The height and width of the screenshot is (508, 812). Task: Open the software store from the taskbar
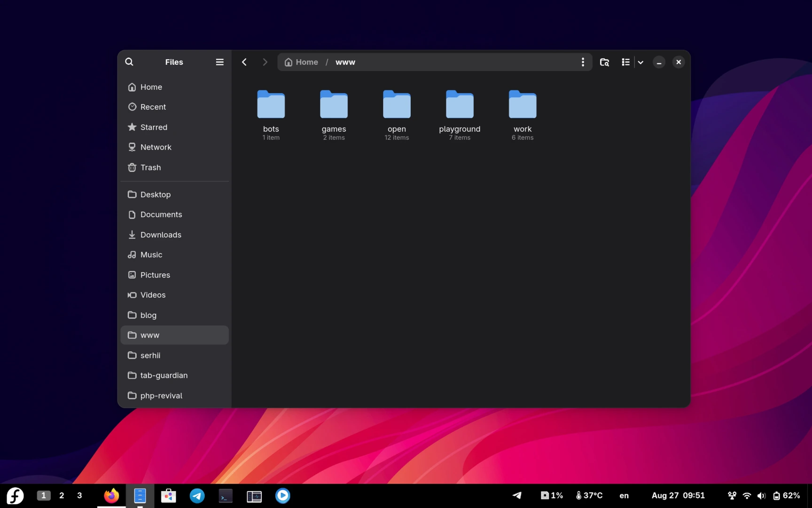(168, 495)
